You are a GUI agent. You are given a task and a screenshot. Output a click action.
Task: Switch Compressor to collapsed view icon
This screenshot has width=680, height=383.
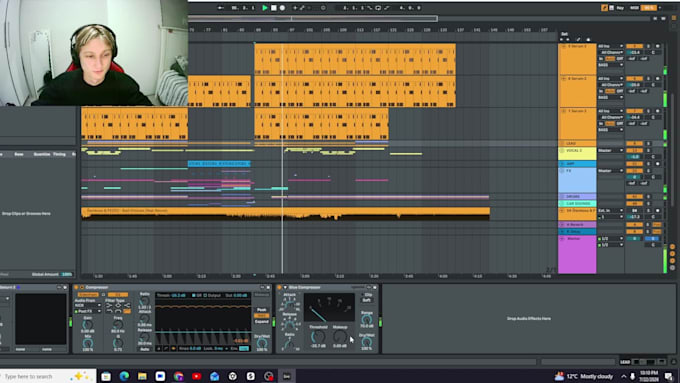tap(159, 348)
